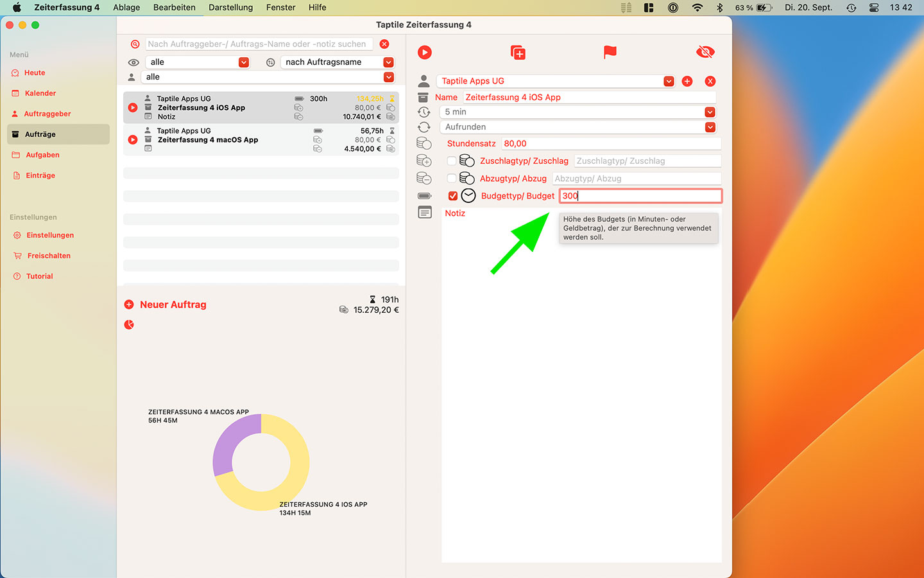
Task: Click the search field Nach Auftraggeber-/ Auftrags-Name
Action: [x=259, y=44]
